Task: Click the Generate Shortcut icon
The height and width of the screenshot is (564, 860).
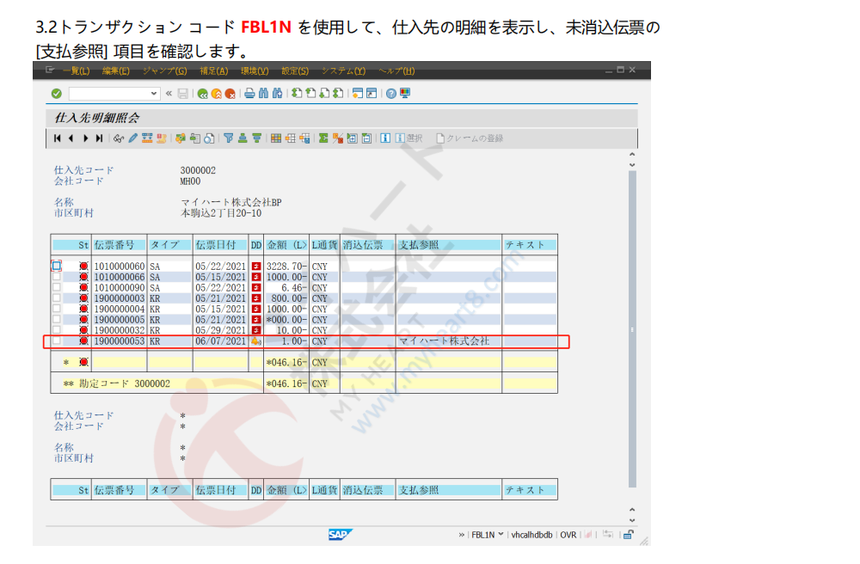Action: pos(371,93)
